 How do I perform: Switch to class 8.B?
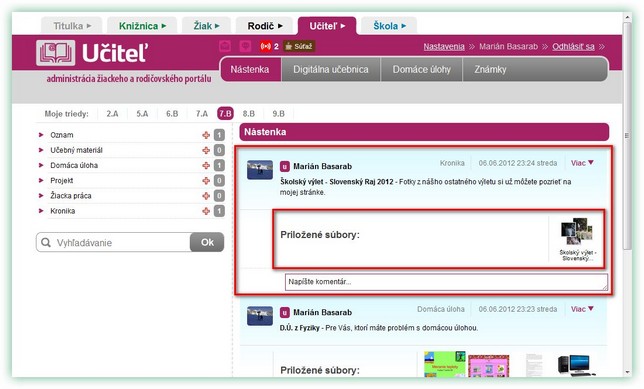248,114
